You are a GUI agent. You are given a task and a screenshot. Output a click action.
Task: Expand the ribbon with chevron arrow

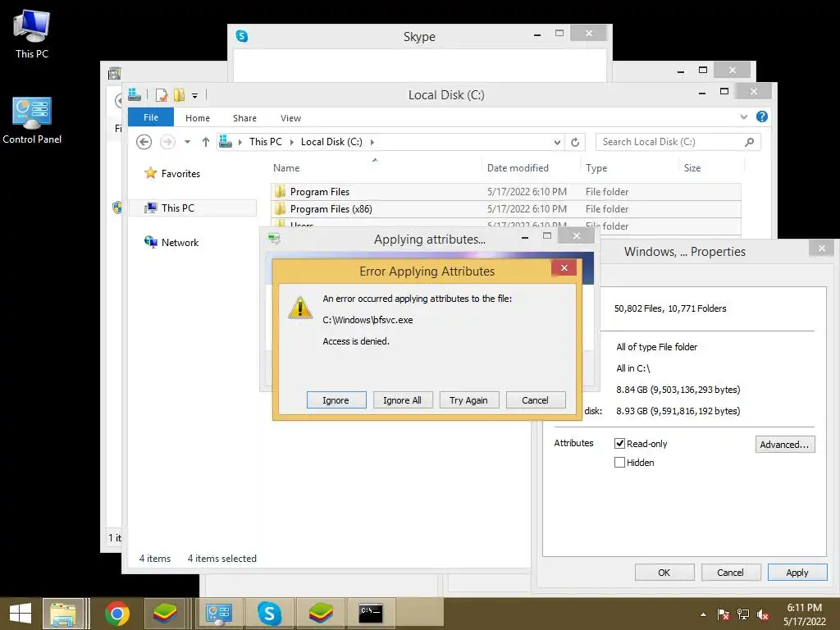743,116
